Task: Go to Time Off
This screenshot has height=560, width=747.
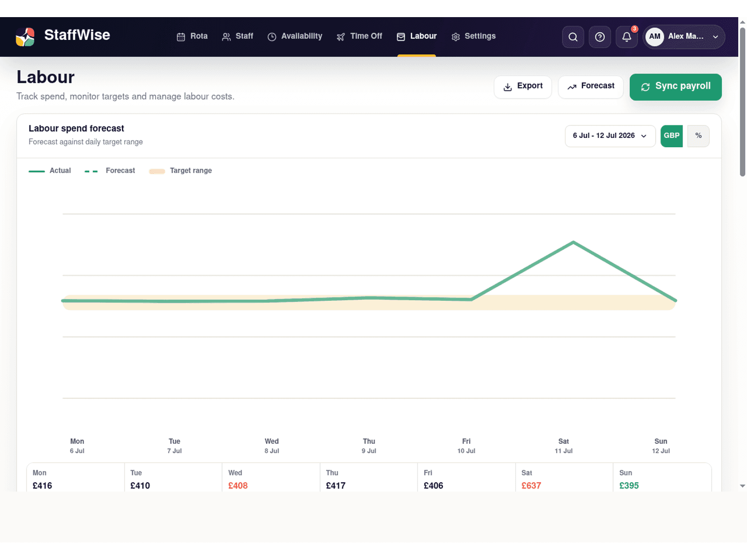Action: click(x=359, y=36)
